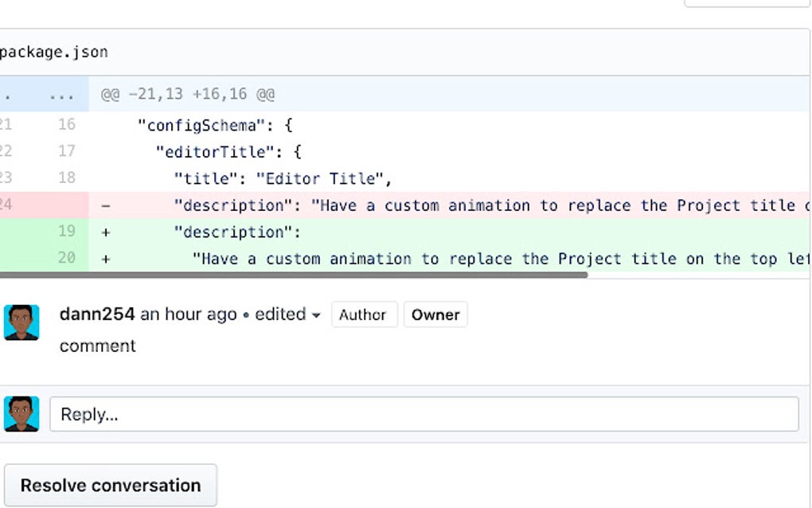Open the dann254 username profile link

click(97, 315)
